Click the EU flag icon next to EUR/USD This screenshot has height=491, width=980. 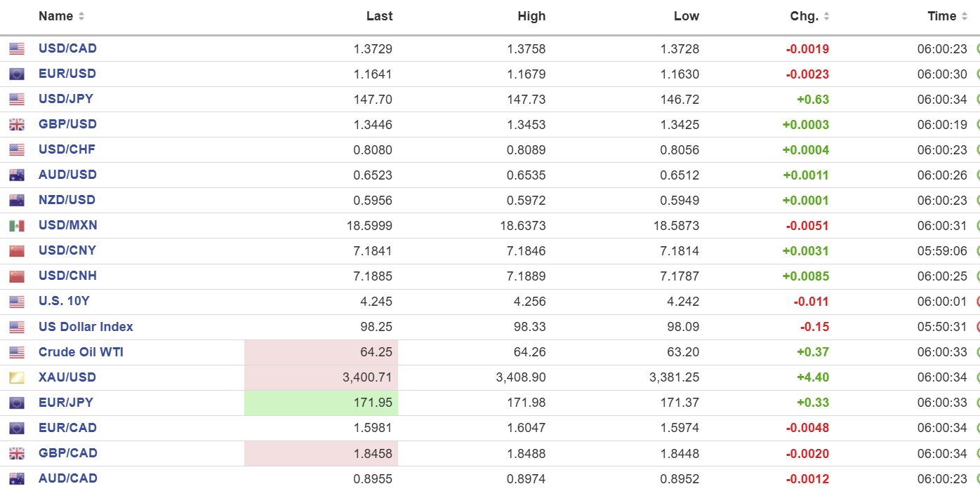[17, 74]
